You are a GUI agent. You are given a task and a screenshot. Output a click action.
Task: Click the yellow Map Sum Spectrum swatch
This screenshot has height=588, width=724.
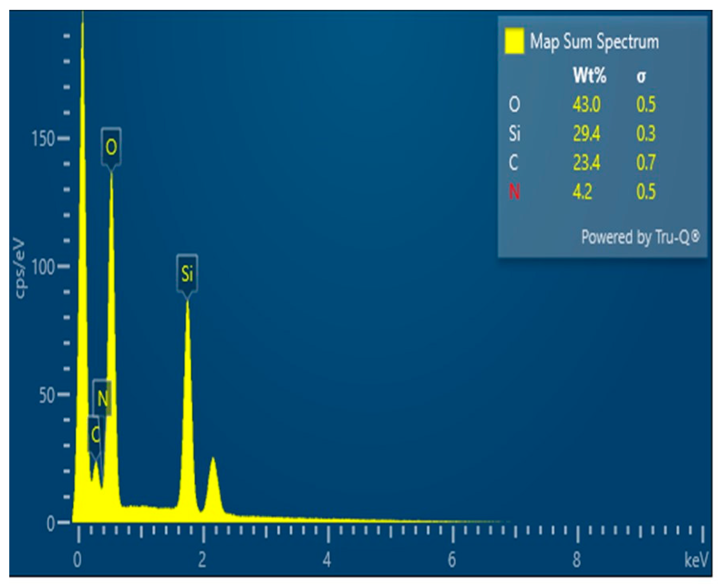[514, 41]
